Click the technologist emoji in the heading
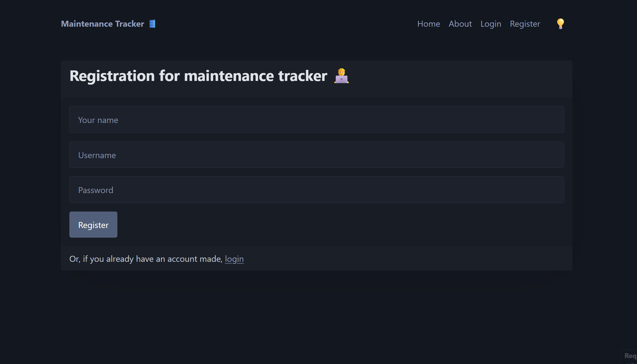The height and width of the screenshot is (364, 637). pos(341,76)
